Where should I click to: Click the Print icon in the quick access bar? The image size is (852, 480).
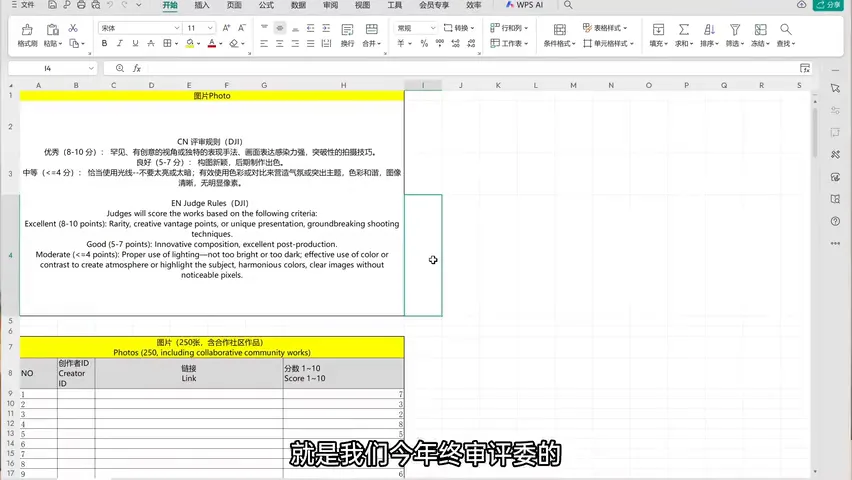pyautogui.click(x=81, y=5)
